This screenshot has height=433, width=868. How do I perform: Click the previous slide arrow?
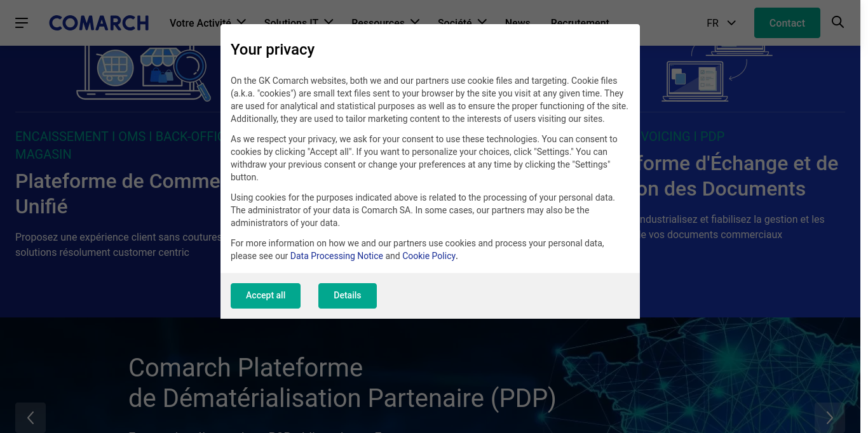[x=31, y=417]
